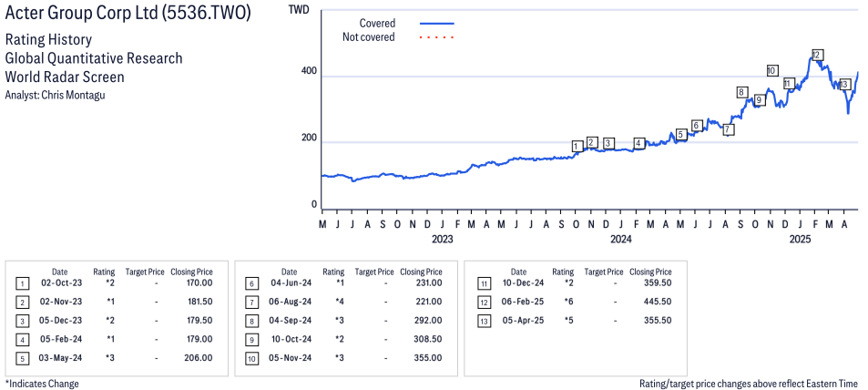Screen dimensions: 868x390
Task: Click the Not covered legend label
Action: [x=369, y=37]
